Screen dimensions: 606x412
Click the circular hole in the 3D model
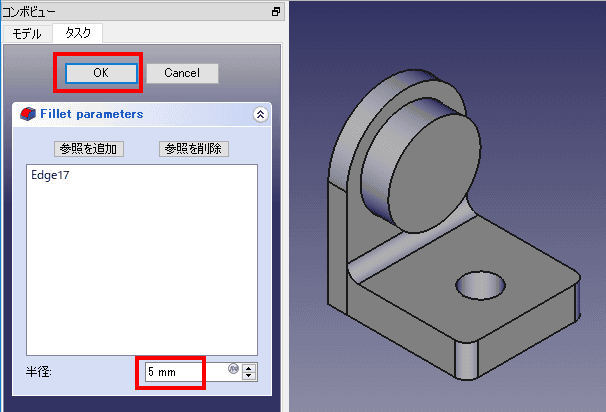pyautogui.click(x=480, y=286)
